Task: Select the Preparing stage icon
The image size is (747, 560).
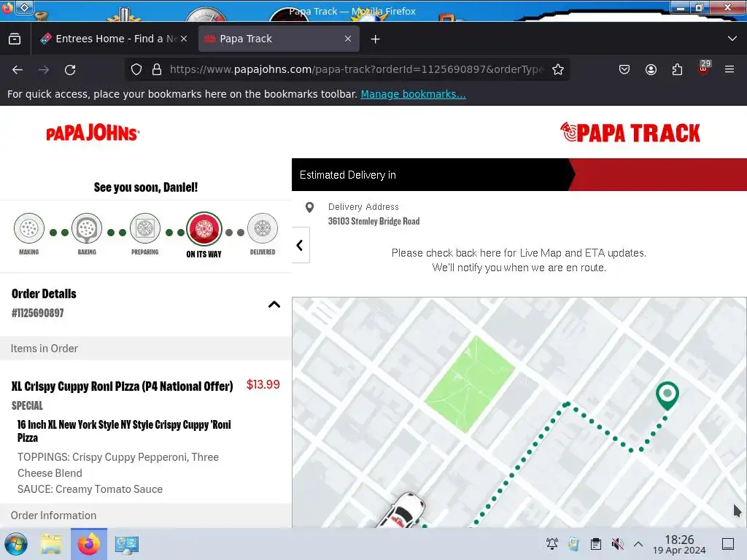Action: tap(145, 228)
